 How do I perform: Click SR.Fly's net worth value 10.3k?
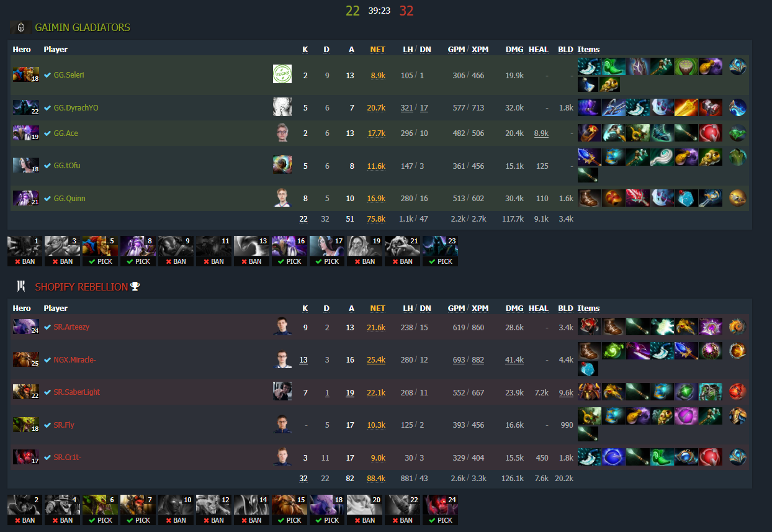(377, 425)
